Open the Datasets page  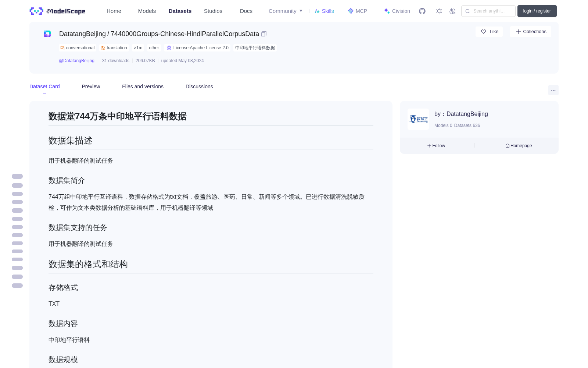[x=180, y=11]
